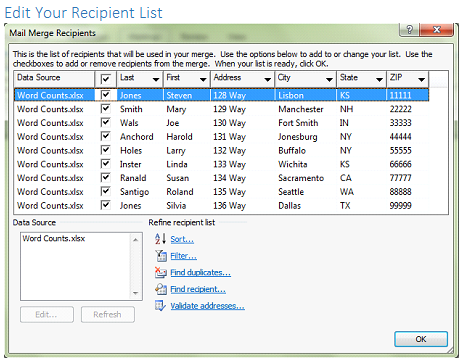Uncheck the Smith Mary recipient checkbox
464x364 pixels.
point(105,109)
